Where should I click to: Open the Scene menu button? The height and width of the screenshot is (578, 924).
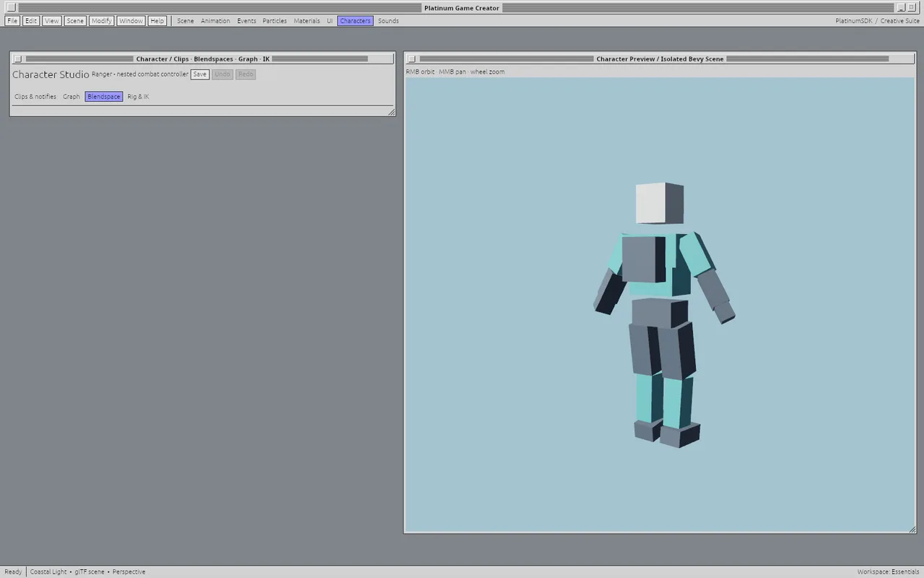point(75,21)
